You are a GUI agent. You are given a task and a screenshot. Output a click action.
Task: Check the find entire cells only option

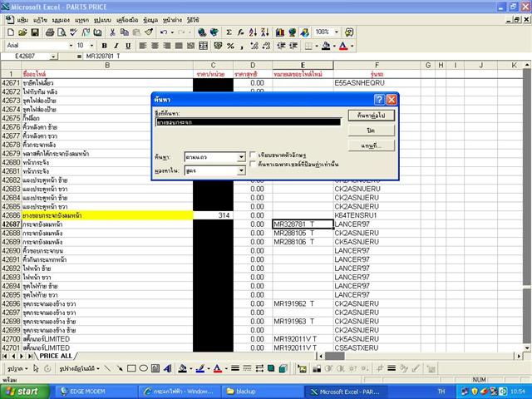[253, 165]
